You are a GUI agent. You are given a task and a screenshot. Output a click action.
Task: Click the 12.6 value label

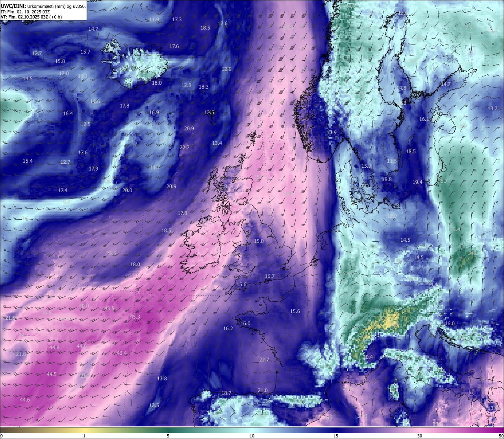pyautogui.click(x=222, y=23)
